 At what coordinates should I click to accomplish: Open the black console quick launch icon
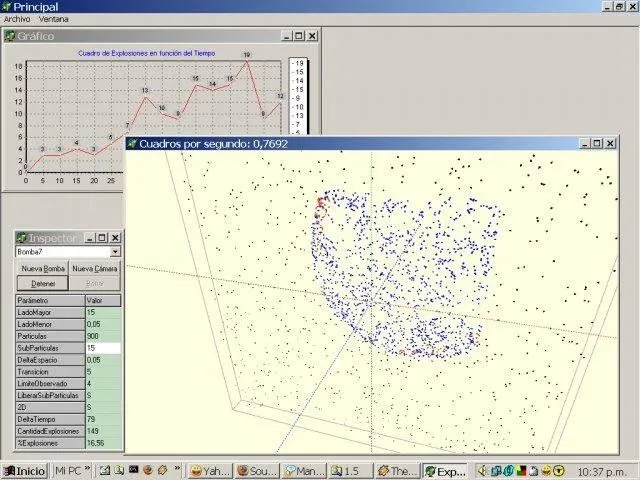coord(133,470)
